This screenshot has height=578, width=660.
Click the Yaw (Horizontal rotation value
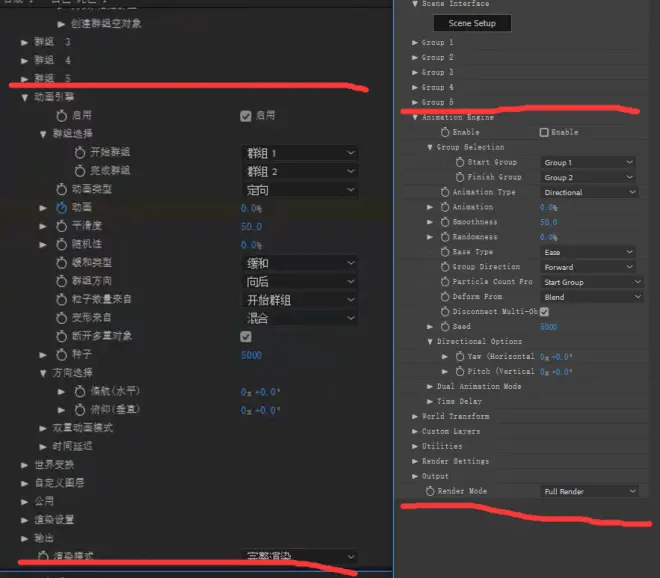(556, 357)
